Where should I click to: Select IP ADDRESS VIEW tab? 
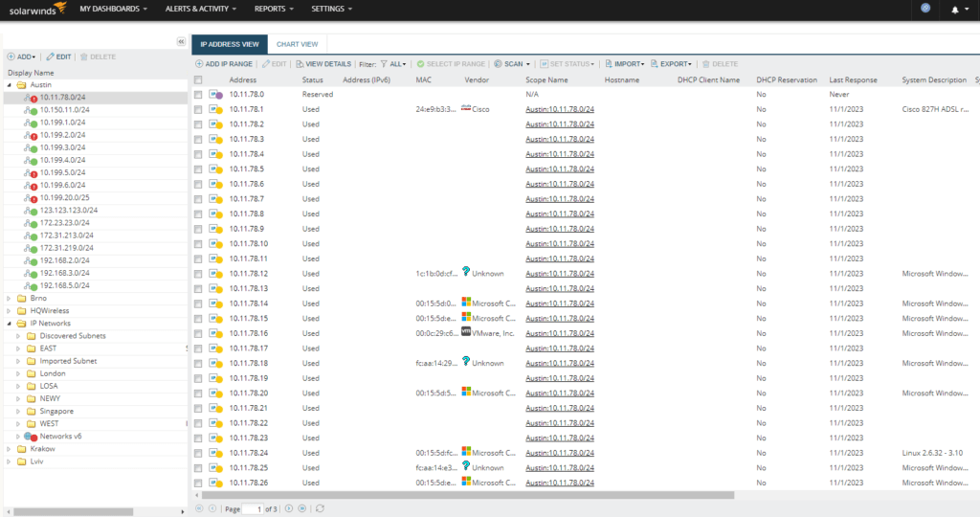pos(230,44)
